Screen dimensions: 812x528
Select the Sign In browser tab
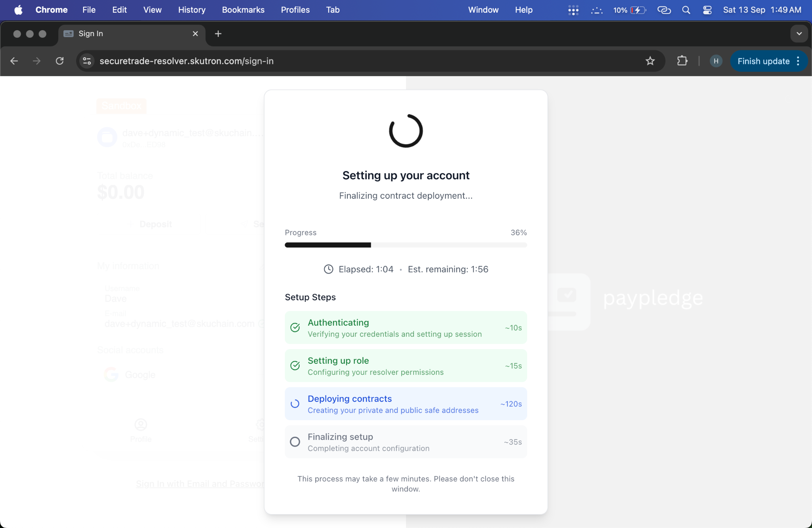tap(132, 34)
